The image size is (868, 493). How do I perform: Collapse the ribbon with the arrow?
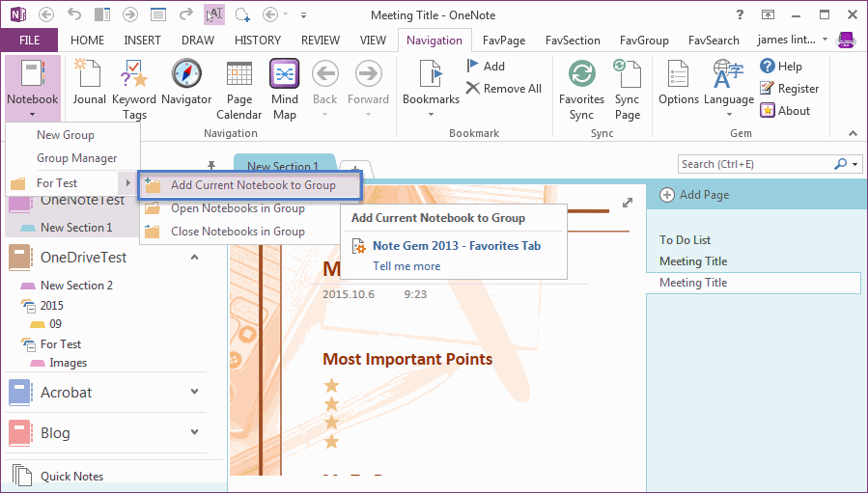853,133
